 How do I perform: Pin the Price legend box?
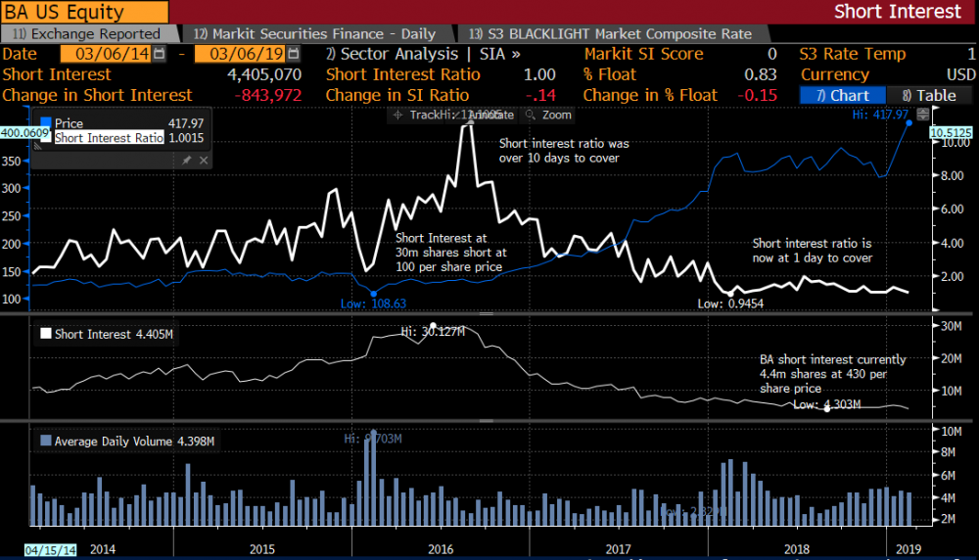[186, 161]
